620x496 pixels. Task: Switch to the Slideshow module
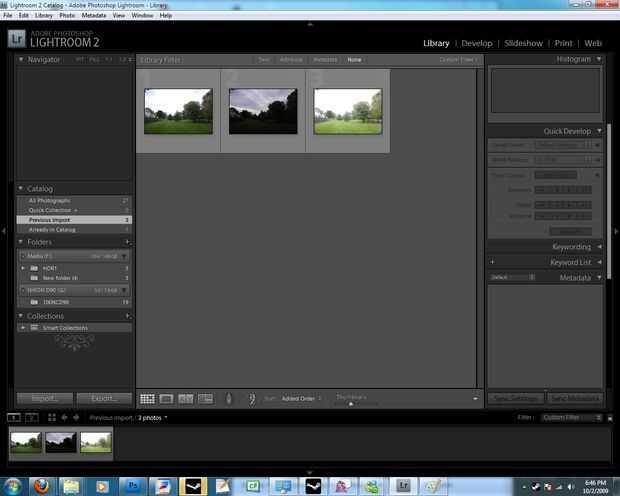[x=523, y=44]
